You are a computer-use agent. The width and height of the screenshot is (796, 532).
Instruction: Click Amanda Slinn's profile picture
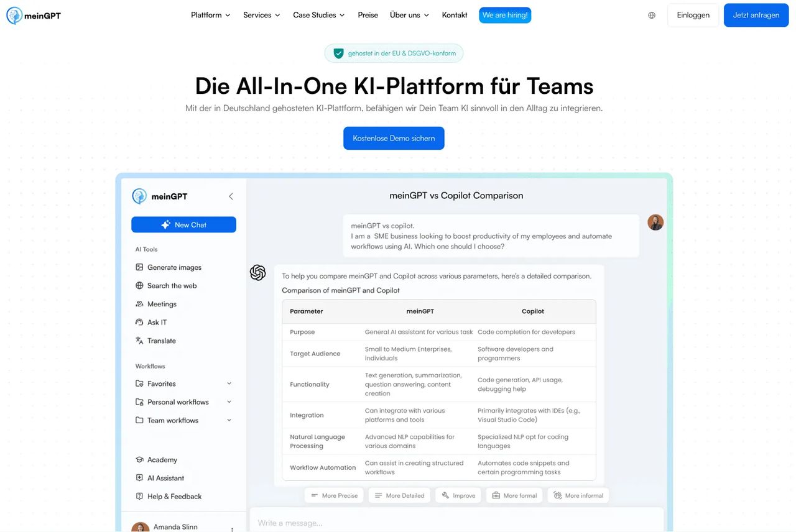[x=141, y=527]
